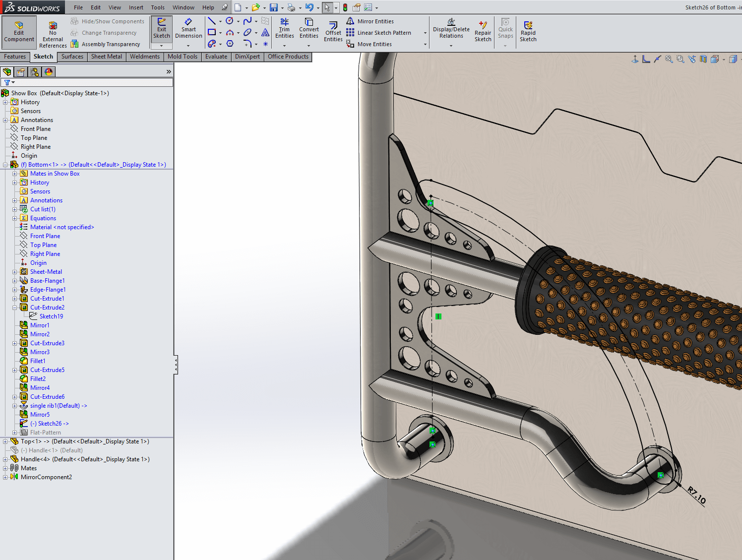Click the red appearance sphere icon
Screen dimensions: 742x560
pyautogui.click(x=48, y=71)
